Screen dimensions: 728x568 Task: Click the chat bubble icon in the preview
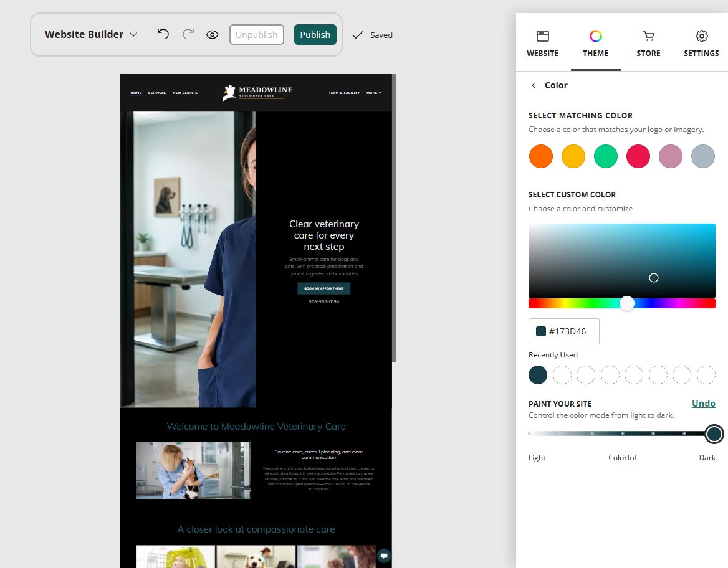point(384,555)
